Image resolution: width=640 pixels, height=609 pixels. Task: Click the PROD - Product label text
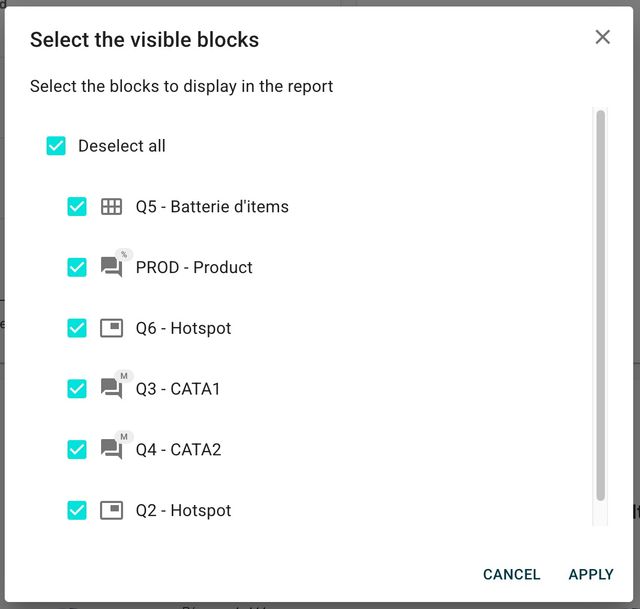[194, 268]
